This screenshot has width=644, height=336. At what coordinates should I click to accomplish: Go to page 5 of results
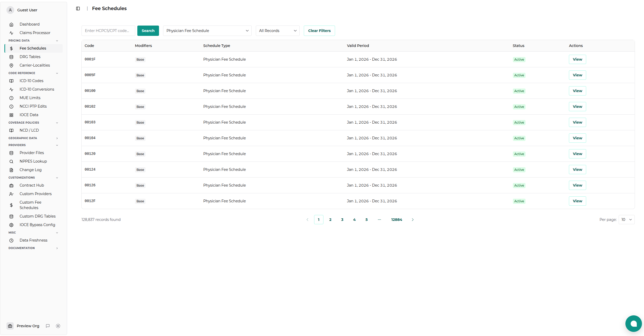pyautogui.click(x=367, y=220)
